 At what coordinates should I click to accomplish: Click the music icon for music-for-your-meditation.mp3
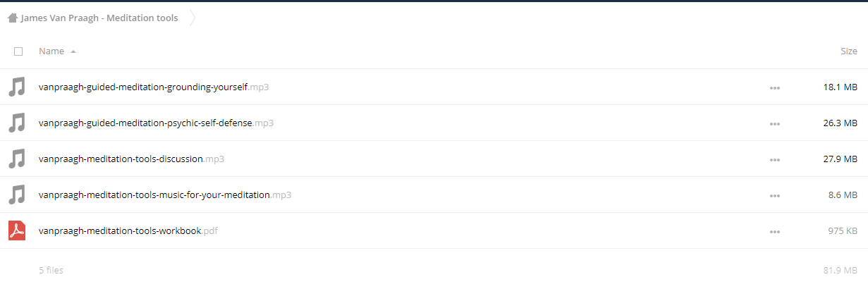(x=17, y=195)
